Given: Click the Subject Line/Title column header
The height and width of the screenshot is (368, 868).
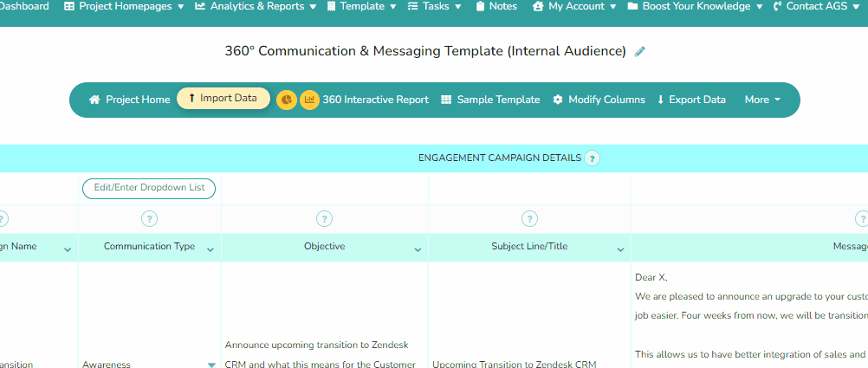Looking at the screenshot, I should pyautogui.click(x=530, y=247).
